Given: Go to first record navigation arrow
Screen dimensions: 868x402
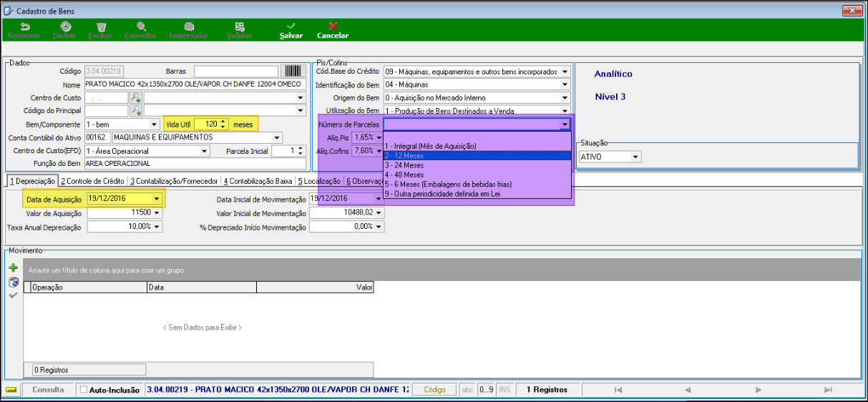Looking at the screenshot, I should pos(618,390).
